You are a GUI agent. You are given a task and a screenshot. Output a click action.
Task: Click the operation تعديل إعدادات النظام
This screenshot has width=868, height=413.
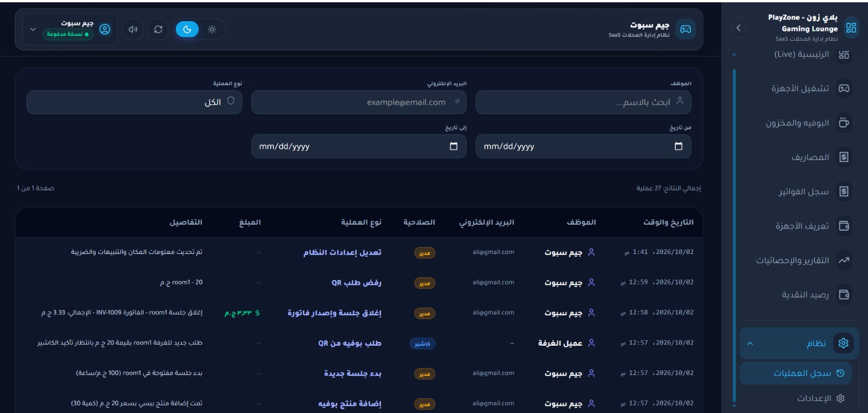342,252
